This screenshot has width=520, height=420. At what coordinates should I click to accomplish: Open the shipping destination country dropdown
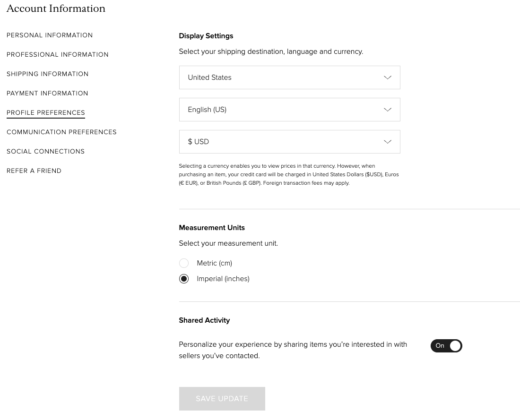coord(289,77)
